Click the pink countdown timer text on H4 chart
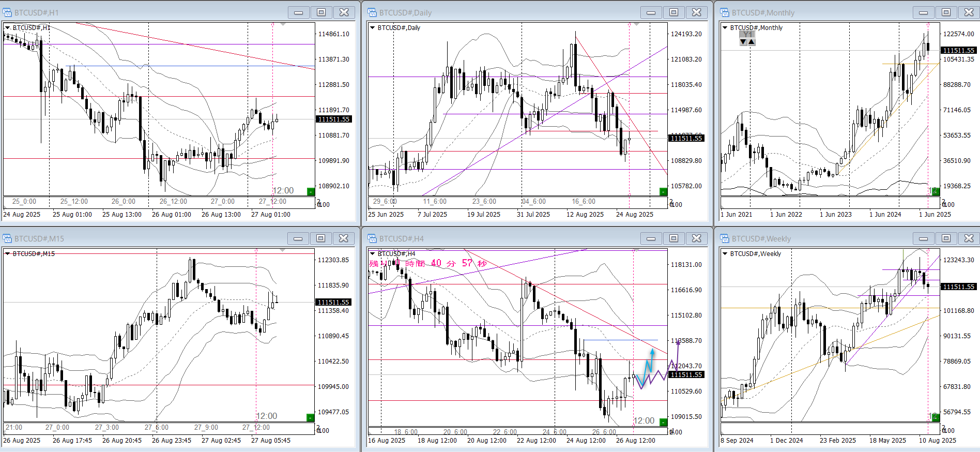The width and height of the screenshot is (980, 452). (x=428, y=263)
